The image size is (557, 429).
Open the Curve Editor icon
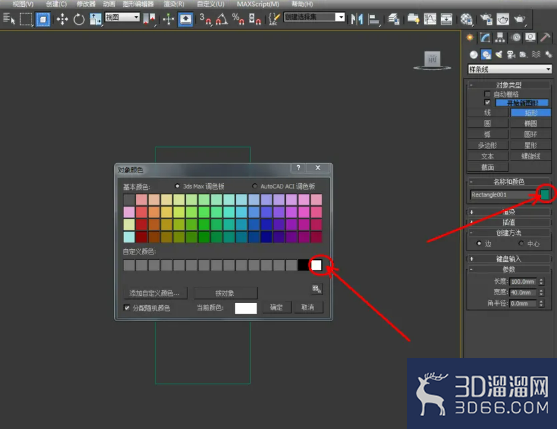tap(430, 19)
